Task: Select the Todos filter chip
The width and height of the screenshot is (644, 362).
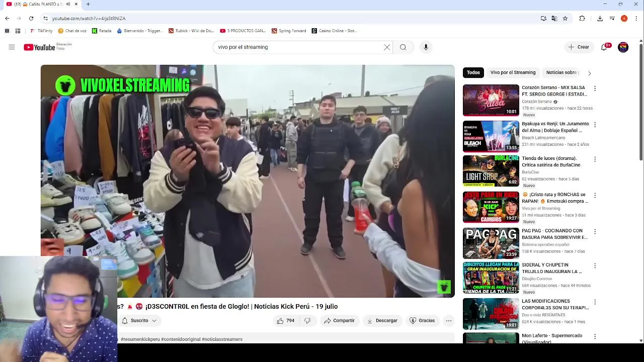Action: (473, 72)
